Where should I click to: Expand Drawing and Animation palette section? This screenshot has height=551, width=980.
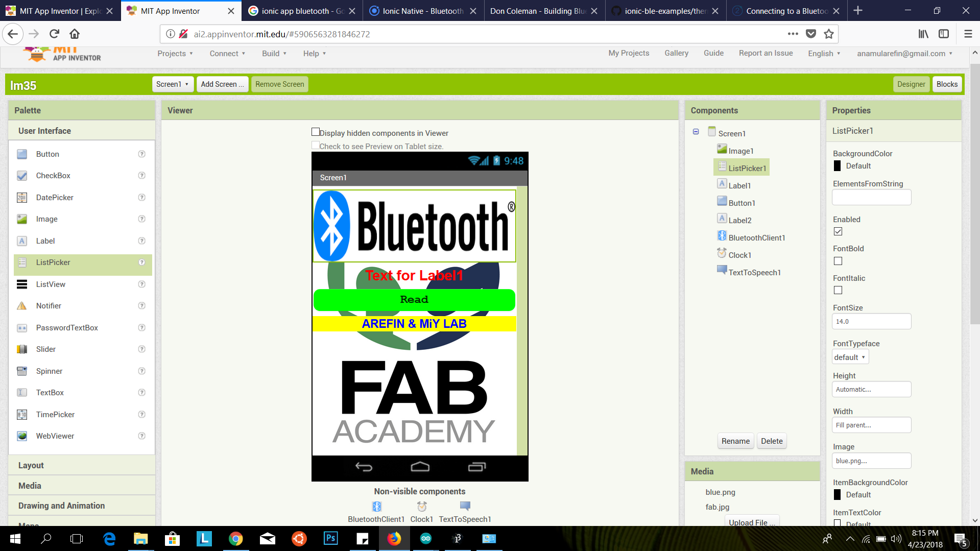(x=82, y=506)
